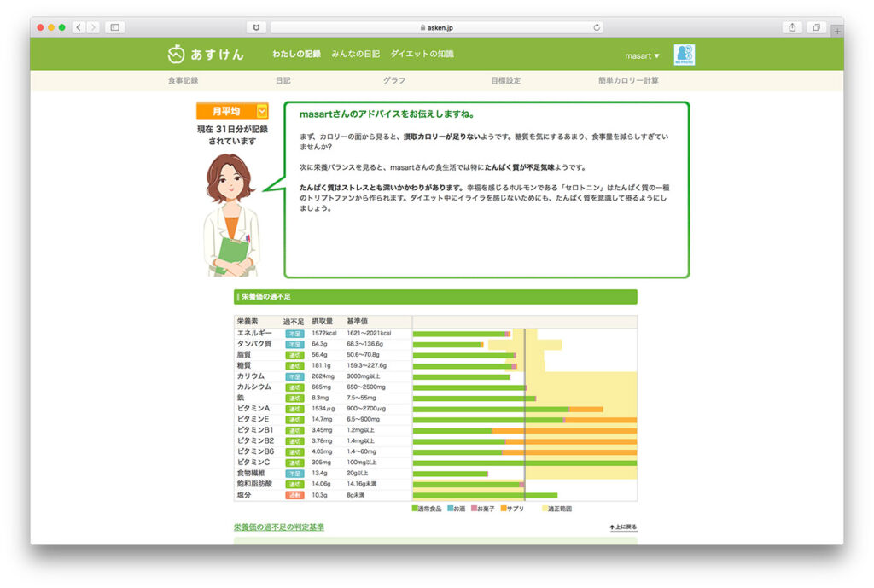This screenshot has height=588, width=874.
Task: Switch to the グラフ tab
Action: tap(393, 81)
